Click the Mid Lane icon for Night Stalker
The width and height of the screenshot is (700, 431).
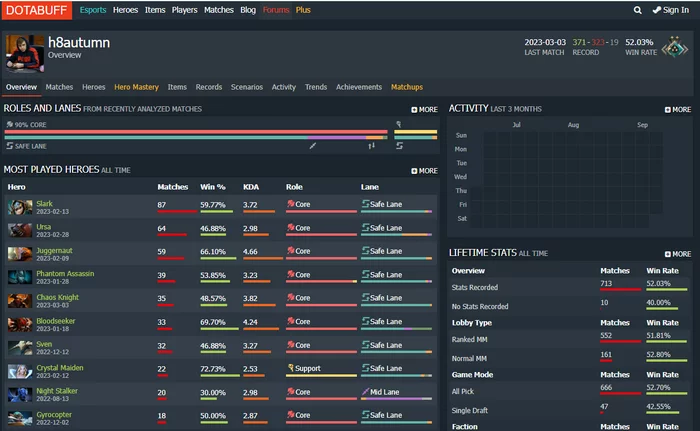click(365, 392)
